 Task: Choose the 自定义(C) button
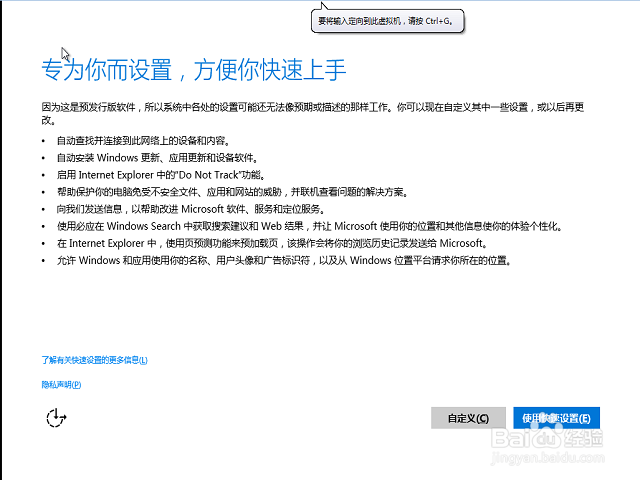coord(468,418)
